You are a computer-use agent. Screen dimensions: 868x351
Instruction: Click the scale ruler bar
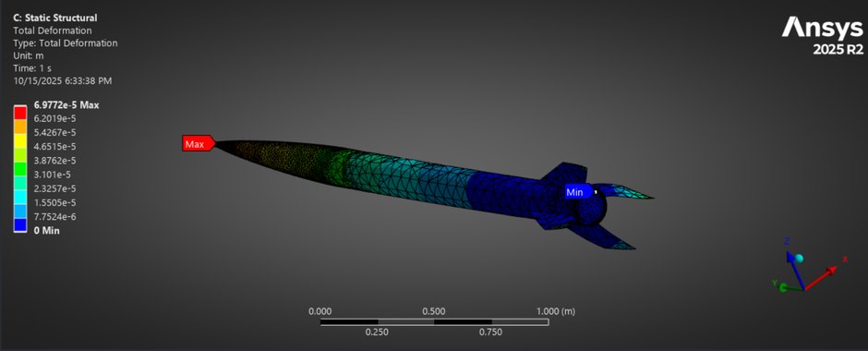(435, 321)
